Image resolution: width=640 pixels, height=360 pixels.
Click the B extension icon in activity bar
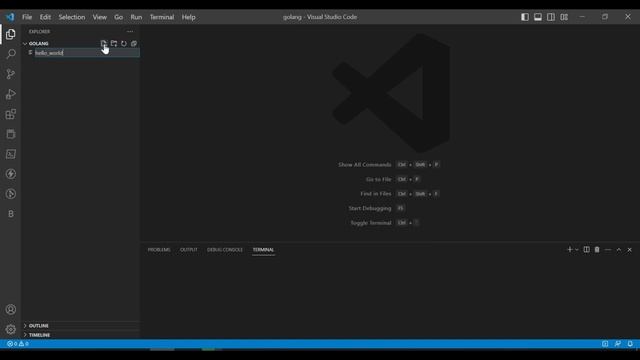(11, 214)
